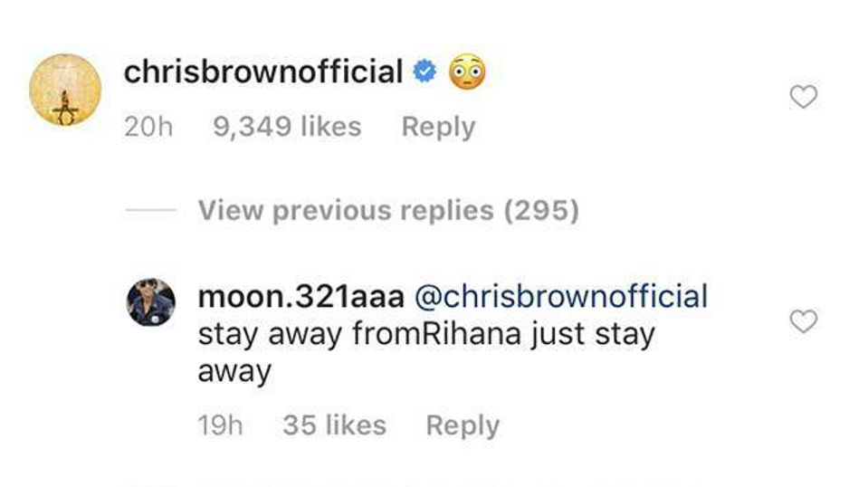Go to moon.321aaa's profile via the username

(301, 297)
